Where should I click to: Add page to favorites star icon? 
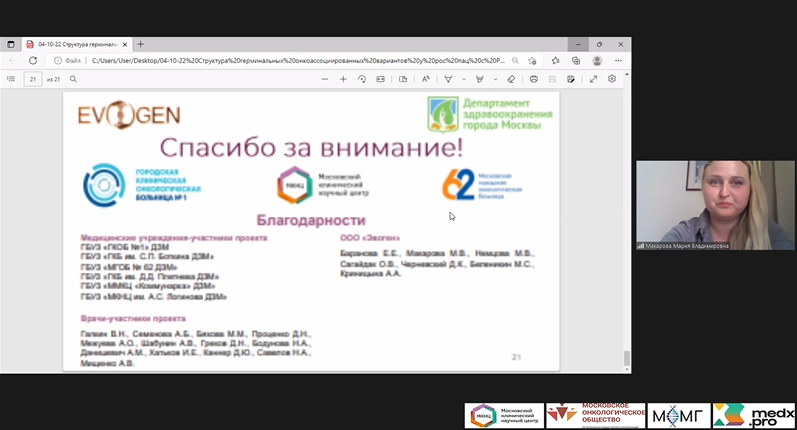(x=532, y=60)
